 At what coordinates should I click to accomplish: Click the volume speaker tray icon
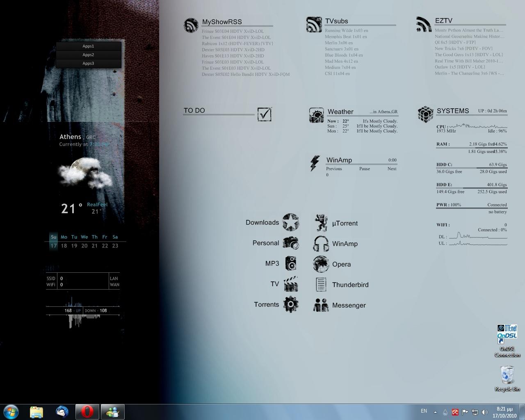[484, 412]
